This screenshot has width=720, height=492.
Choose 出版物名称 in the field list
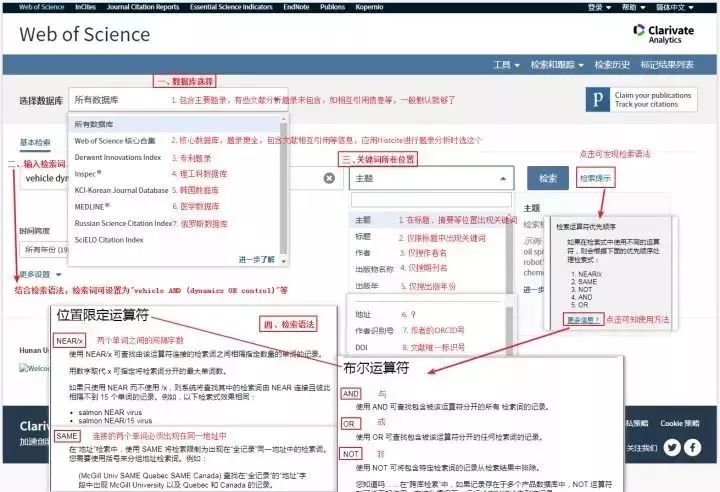pos(374,269)
